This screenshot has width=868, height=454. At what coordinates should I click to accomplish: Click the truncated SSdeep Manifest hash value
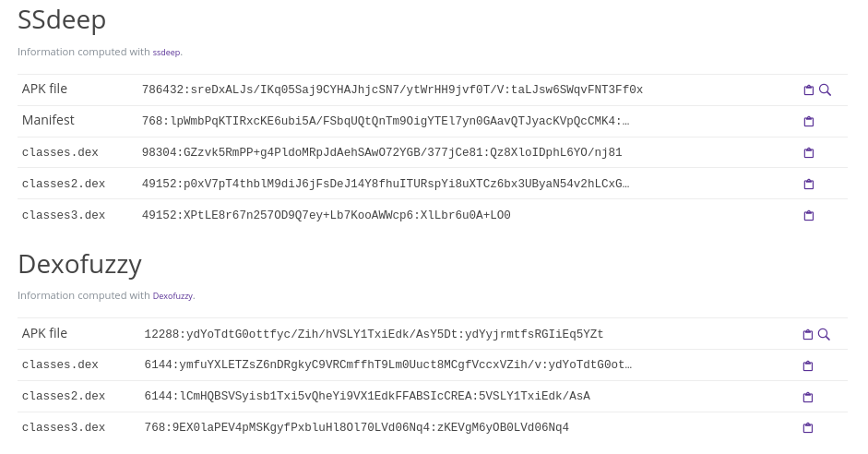pyautogui.click(x=386, y=122)
